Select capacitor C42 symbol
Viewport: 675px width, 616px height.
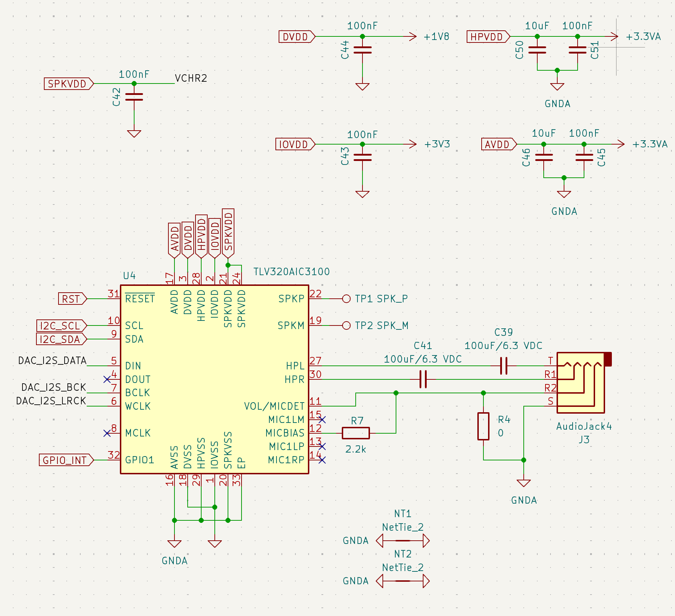[134, 97]
